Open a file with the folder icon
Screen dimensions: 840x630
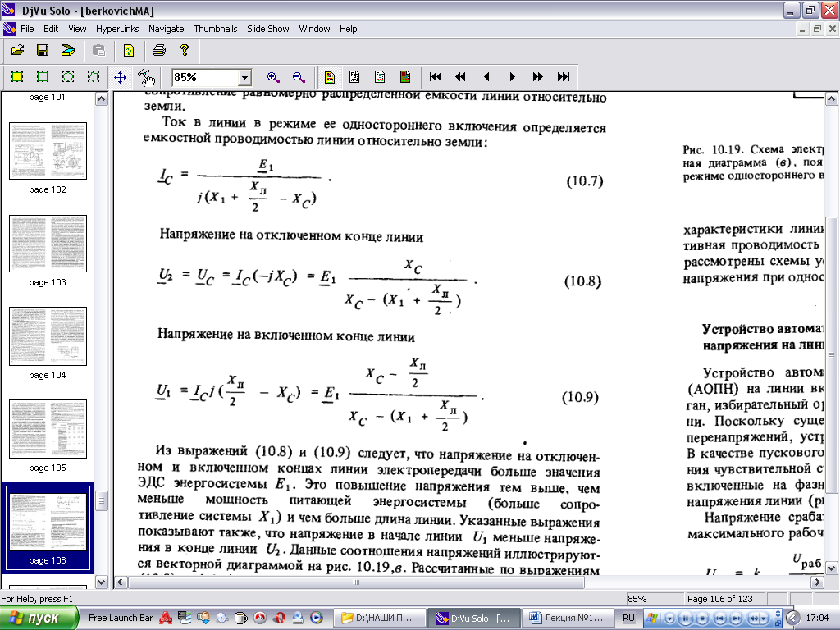point(18,50)
